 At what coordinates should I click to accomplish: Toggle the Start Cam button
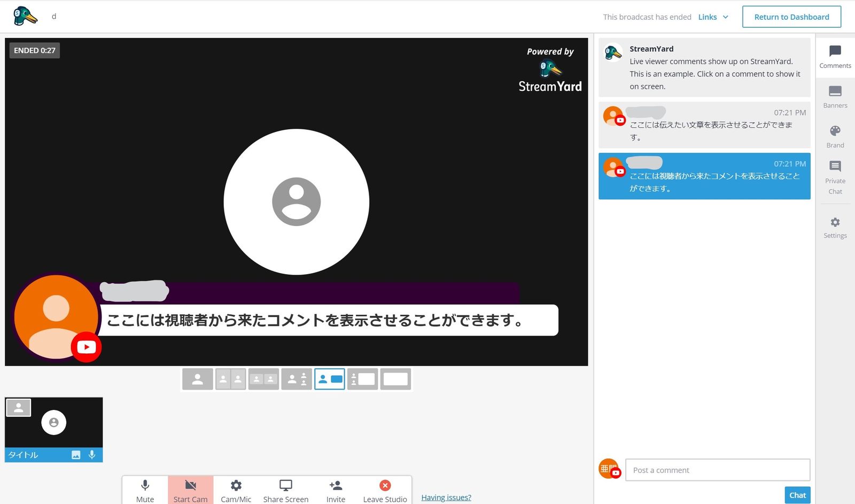[x=190, y=491]
